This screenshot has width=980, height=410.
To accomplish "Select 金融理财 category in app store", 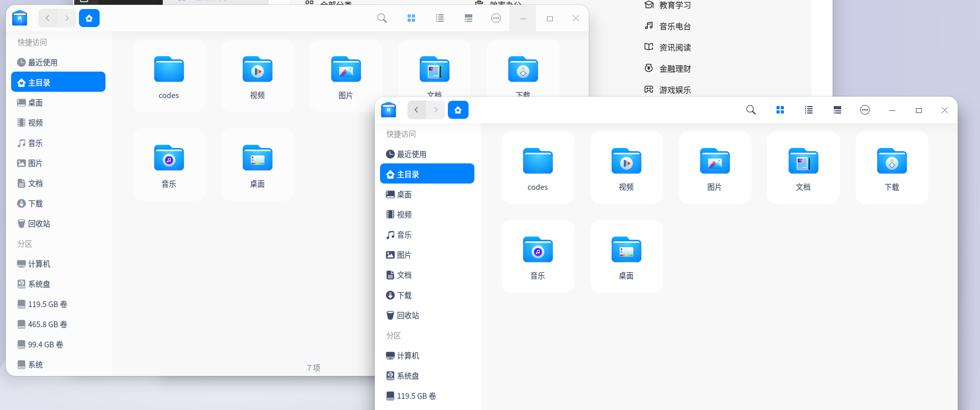I will click(667, 68).
